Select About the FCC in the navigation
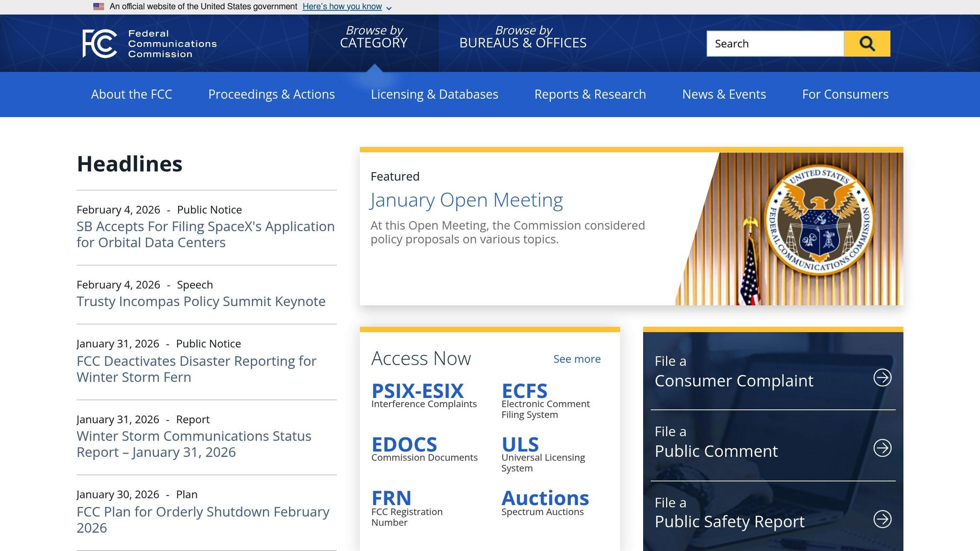Viewport: 980px width, 551px height. (x=131, y=94)
